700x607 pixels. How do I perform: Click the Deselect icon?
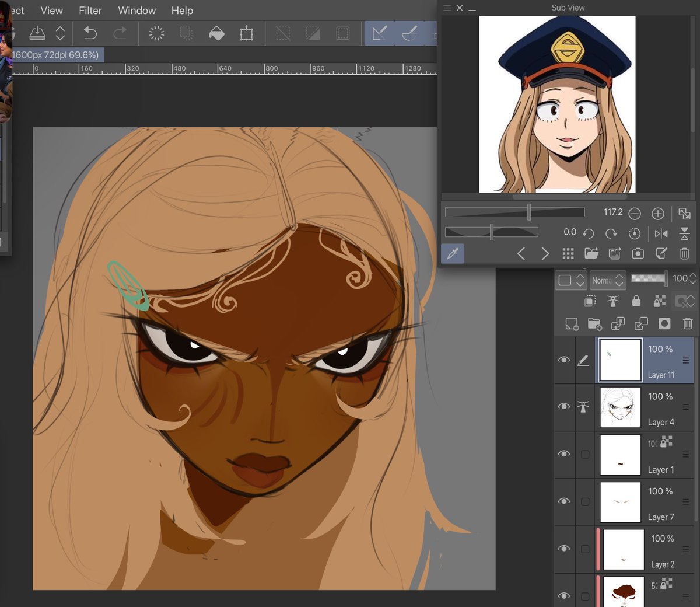(283, 33)
